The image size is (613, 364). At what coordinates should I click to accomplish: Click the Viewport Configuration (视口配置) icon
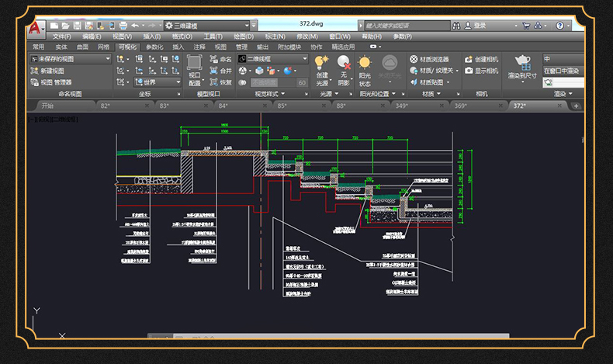point(195,64)
